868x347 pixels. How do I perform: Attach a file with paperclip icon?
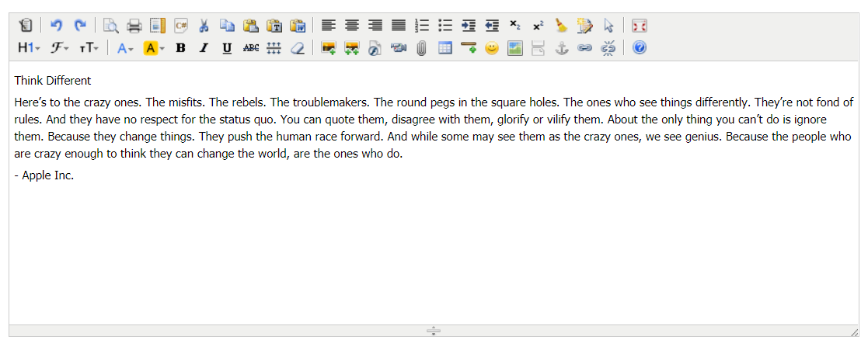pyautogui.click(x=422, y=48)
